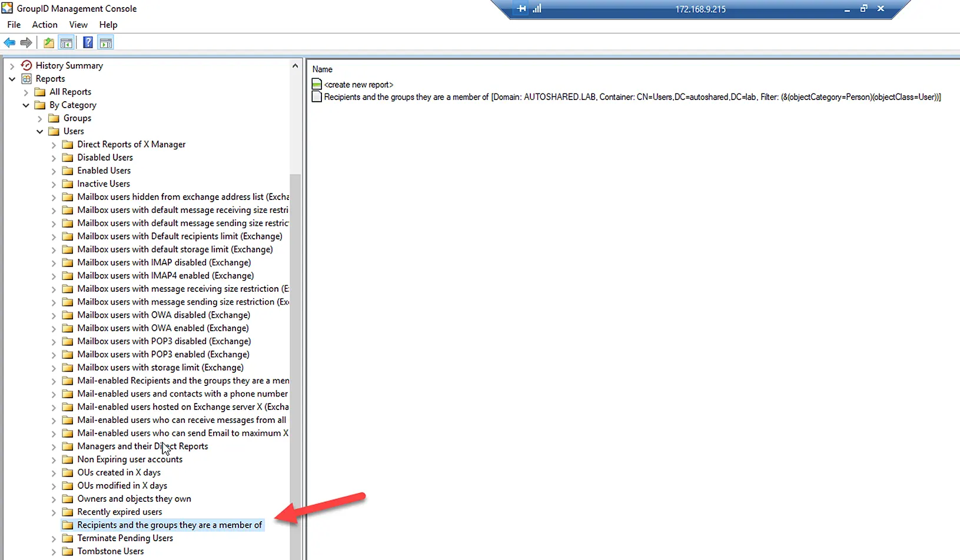Open the Help menu

[108, 25]
